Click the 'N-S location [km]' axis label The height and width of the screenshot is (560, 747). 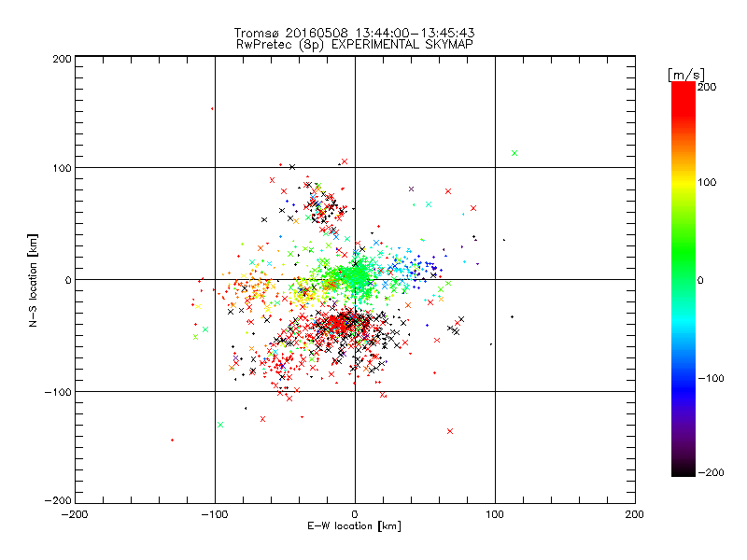tap(33, 280)
